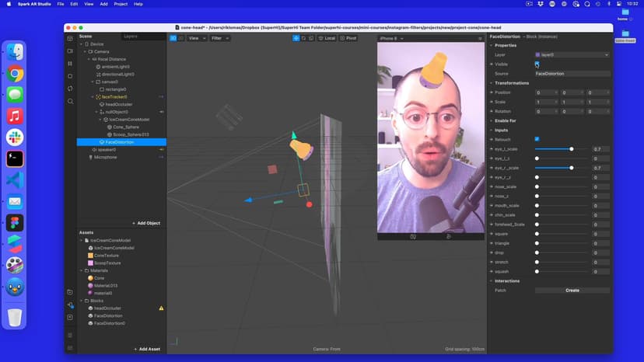Screen dimensions: 644x362
Task: Collapse the Transformations section
Action: [x=492, y=83]
